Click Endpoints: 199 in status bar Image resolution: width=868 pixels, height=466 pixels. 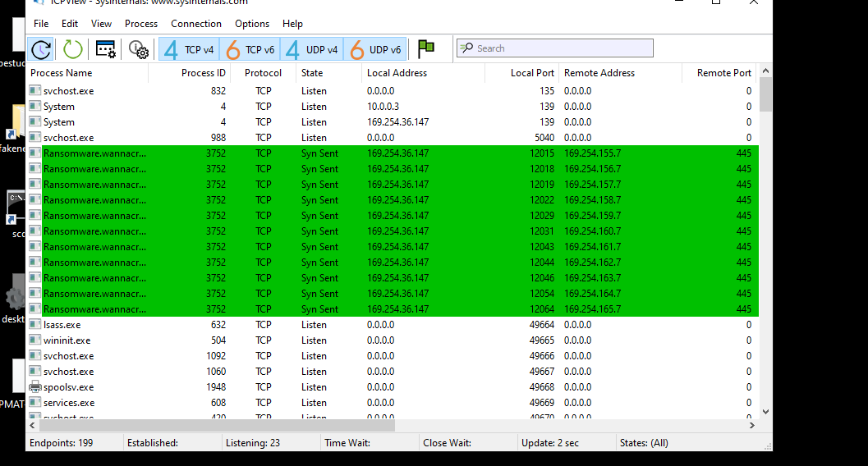(x=62, y=443)
